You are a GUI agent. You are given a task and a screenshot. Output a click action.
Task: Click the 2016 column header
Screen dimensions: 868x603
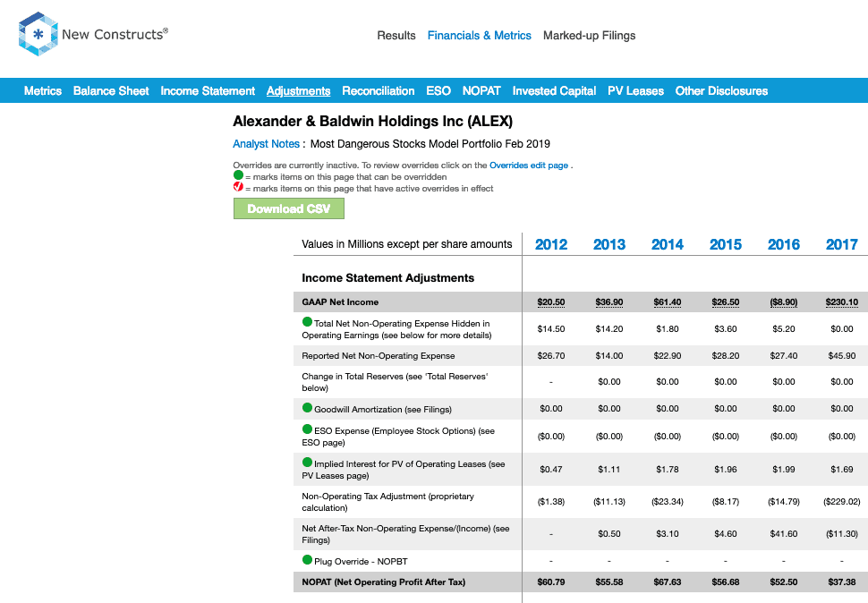pyautogui.click(x=783, y=244)
